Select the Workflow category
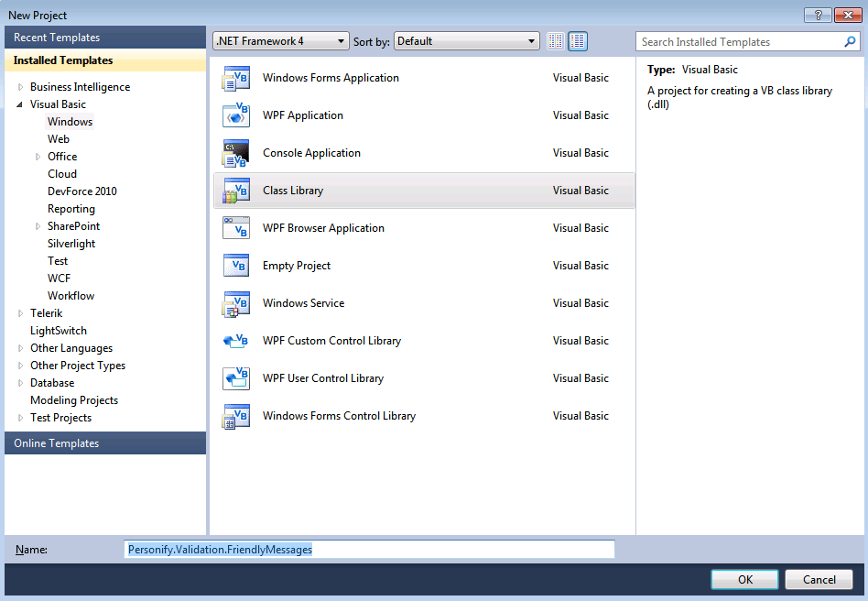The height and width of the screenshot is (601, 868). 71,296
